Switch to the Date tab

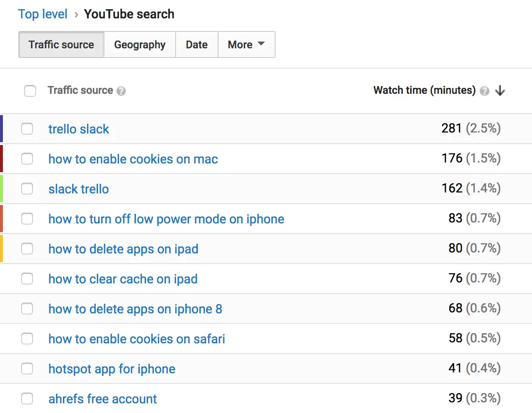pos(196,44)
